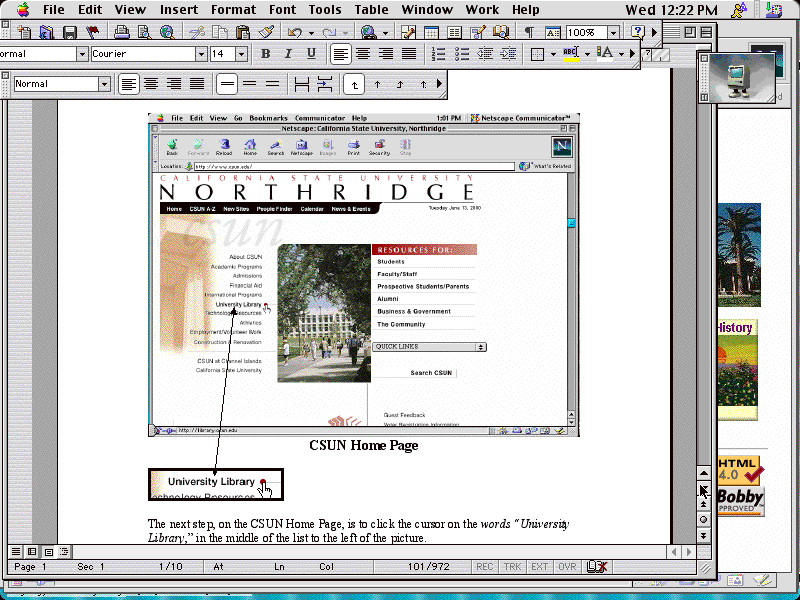Open Print Preview from the toolbar
Screen dimensions: 800x600
pyautogui.click(x=144, y=33)
